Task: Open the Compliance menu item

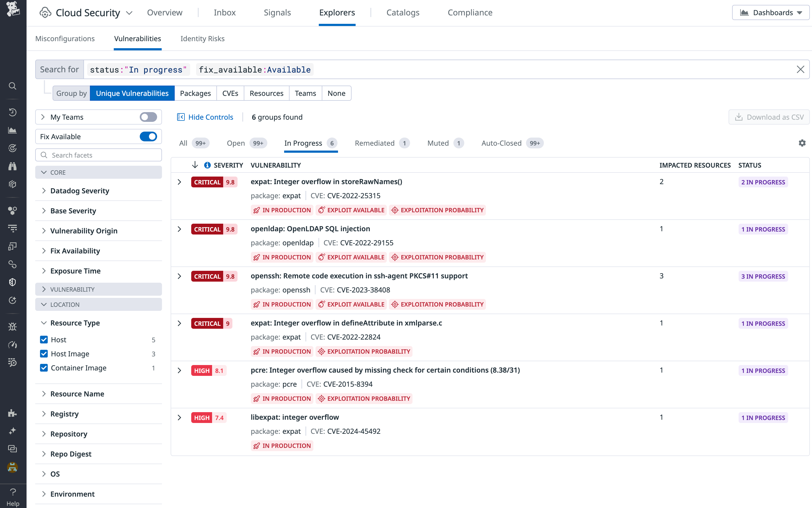Action: tap(470, 12)
